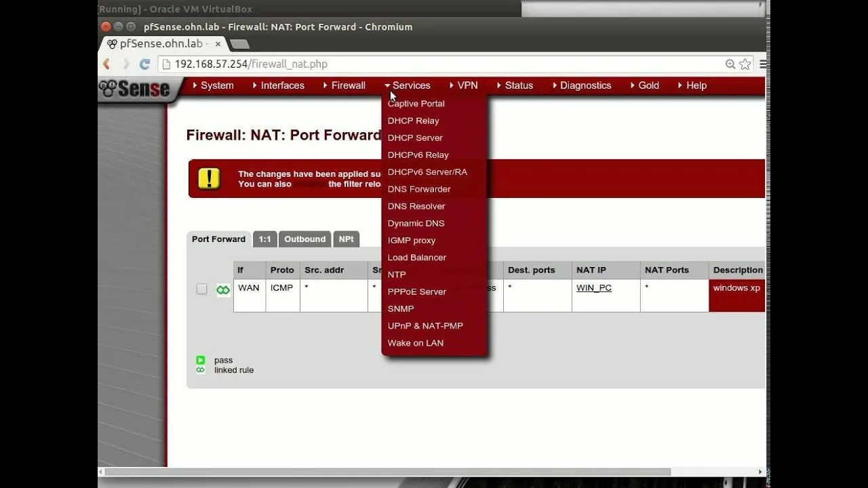Screen dimensions: 868x488
Task: Expand the Diagnostics menu
Action: point(581,85)
